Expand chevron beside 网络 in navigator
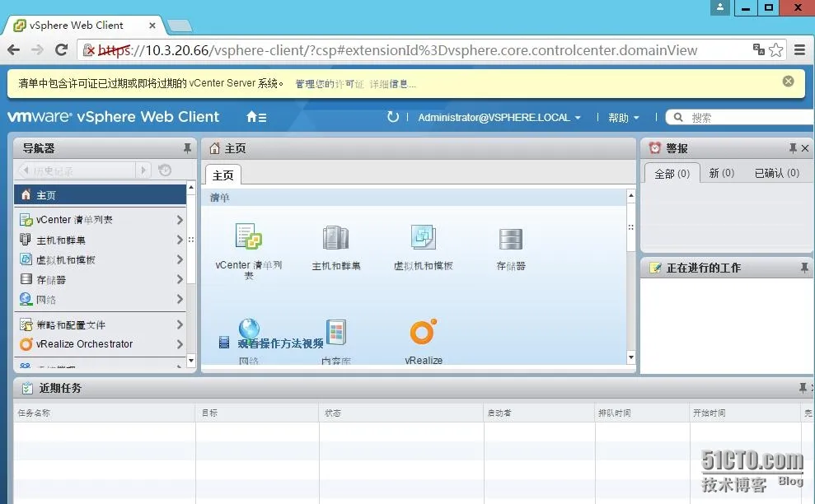Image resolution: width=815 pixels, height=504 pixels. 180,299
